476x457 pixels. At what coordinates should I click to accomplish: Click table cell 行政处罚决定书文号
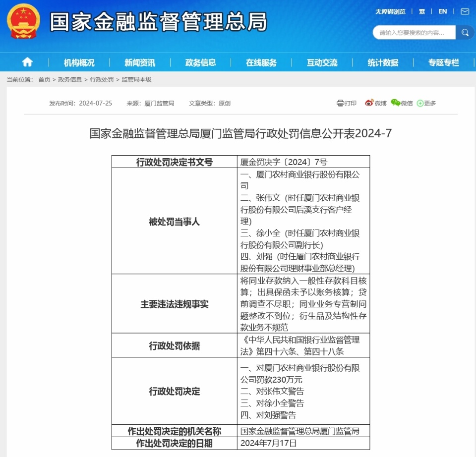click(174, 162)
